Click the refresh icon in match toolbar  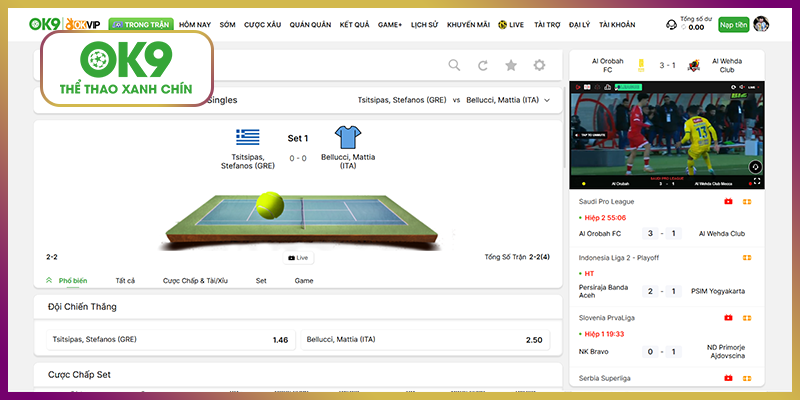coord(483,65)
